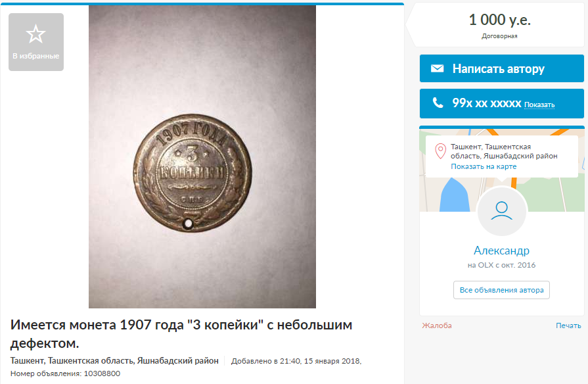Click the seller avatar icon
The height and width of the screenshot is (384, 588).
[501, 211]
